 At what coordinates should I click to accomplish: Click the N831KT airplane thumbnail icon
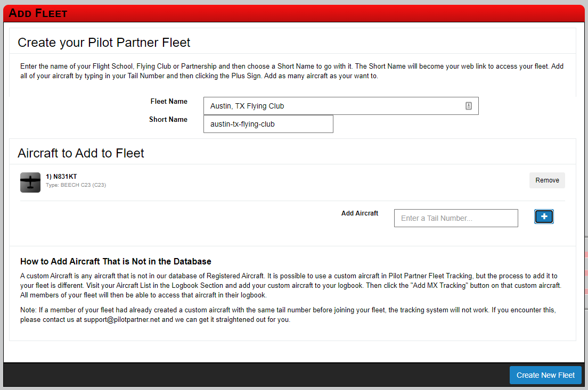30,182
